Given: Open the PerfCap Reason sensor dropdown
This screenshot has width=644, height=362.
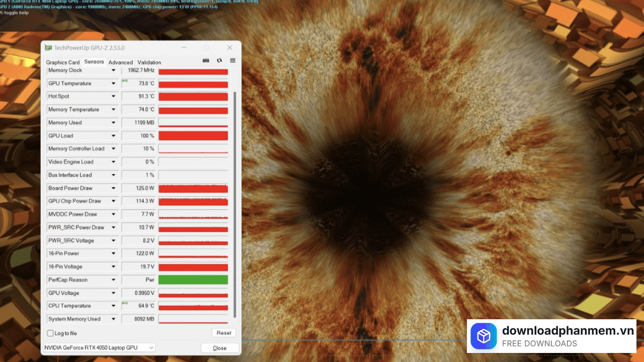Looking at the screenshot, I should coord(113,280).
